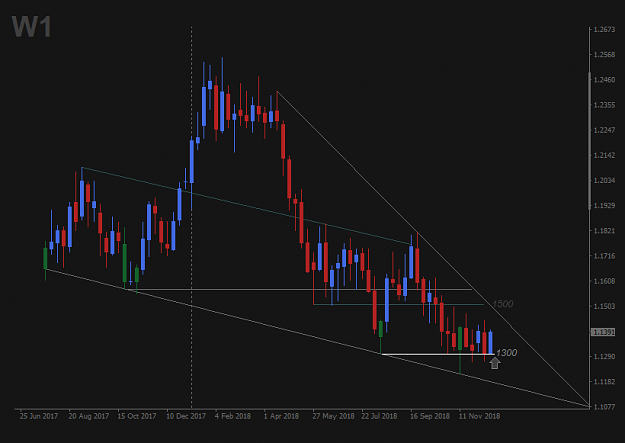Click the 1.2142 price axis value

pyautogui.click(x=604, y=155)
